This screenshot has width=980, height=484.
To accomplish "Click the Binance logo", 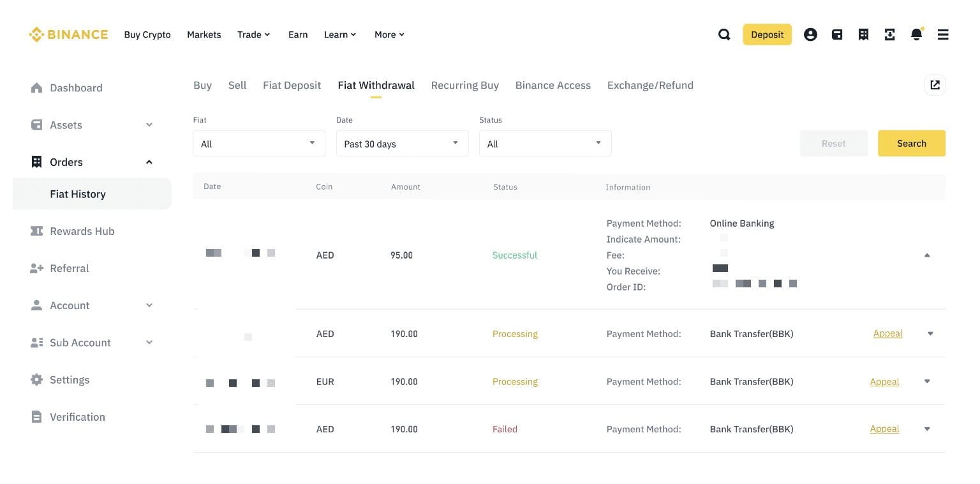I will click(x=68, y=34).
